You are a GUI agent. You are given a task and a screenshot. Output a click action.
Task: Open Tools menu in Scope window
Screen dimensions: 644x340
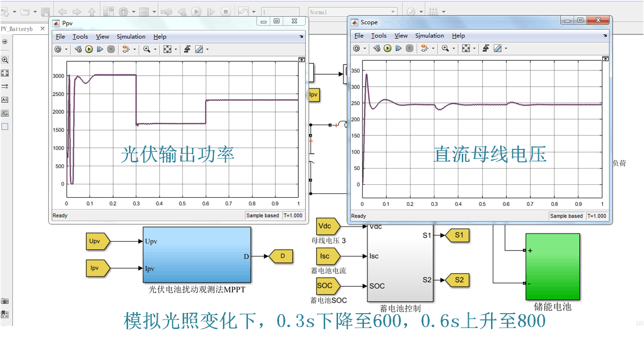pyautogui.click(x=378, y=35)
